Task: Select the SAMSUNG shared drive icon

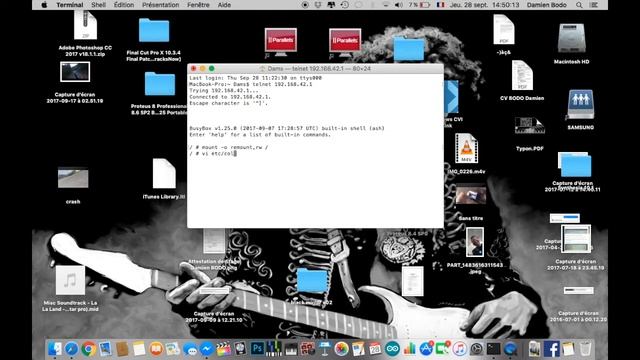Action: coord(580,104)
